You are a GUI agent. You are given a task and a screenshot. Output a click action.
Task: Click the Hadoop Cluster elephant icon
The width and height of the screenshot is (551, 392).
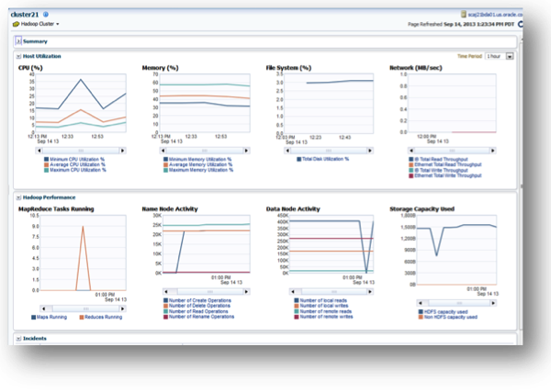point(16,24)
